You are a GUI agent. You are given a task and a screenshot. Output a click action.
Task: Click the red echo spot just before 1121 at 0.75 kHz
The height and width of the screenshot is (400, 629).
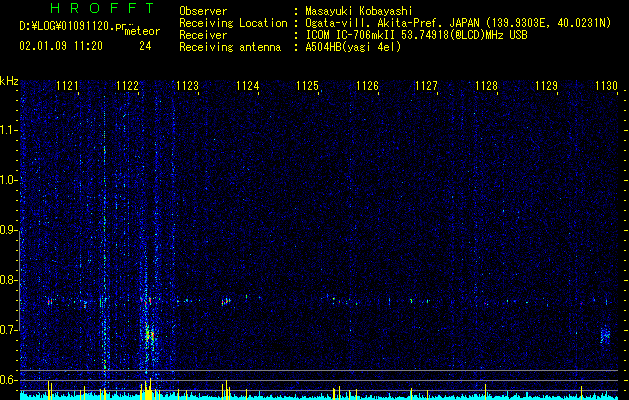50,301
